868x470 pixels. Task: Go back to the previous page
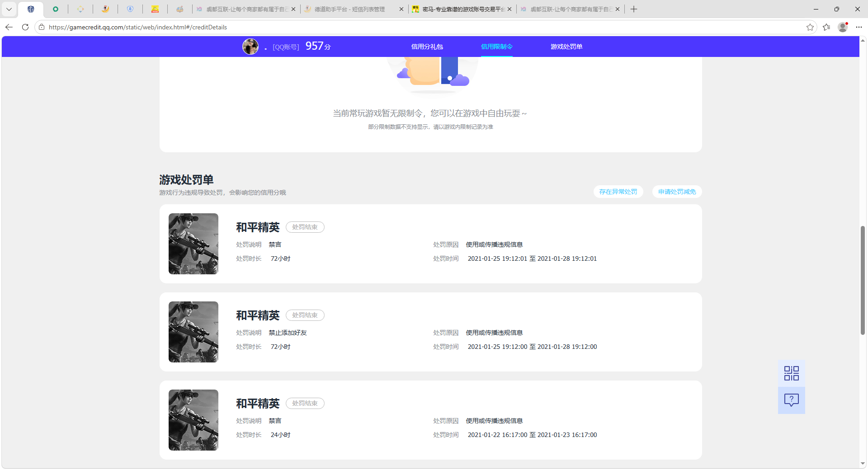9,27
